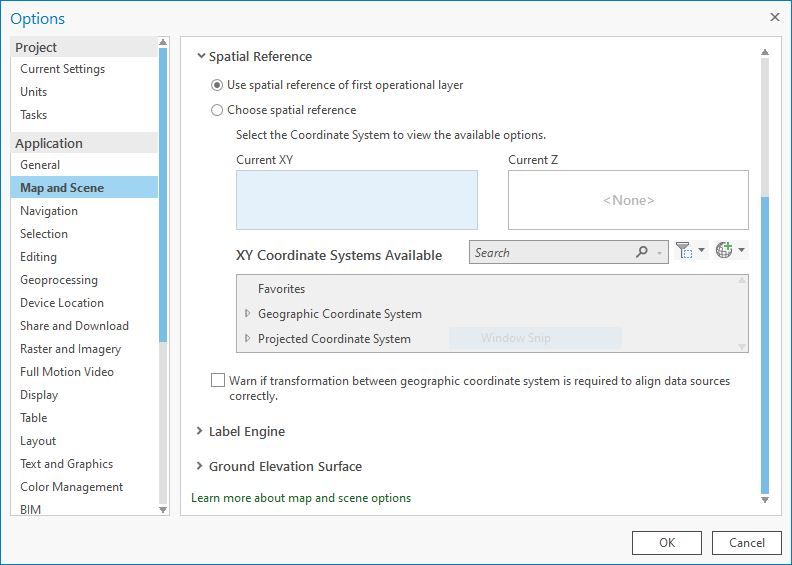792x565 pixels.
Task: Open 'Learn more about map and scene options' link
Action: pyautogui.click(x=301, y=498)
